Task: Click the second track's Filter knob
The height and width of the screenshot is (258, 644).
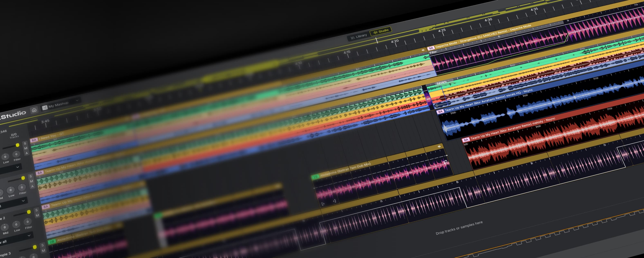Action: tap(22, 187)
